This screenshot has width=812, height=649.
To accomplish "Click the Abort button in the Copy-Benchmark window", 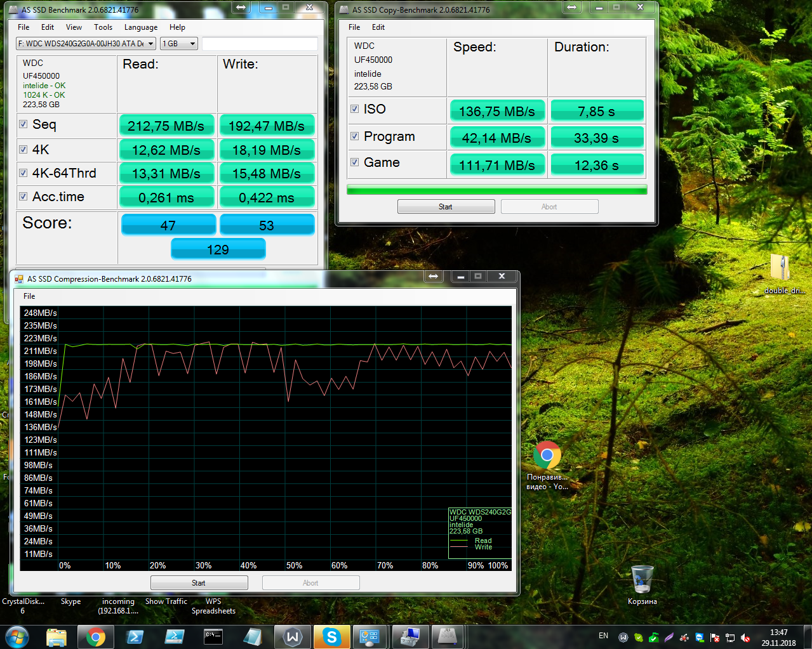I will [x=549, y=207].
